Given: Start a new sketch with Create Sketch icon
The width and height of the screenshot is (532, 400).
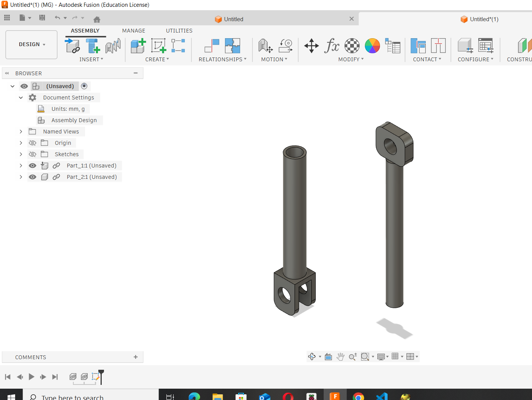Looking at the screenshot, I should coord(158,46).
